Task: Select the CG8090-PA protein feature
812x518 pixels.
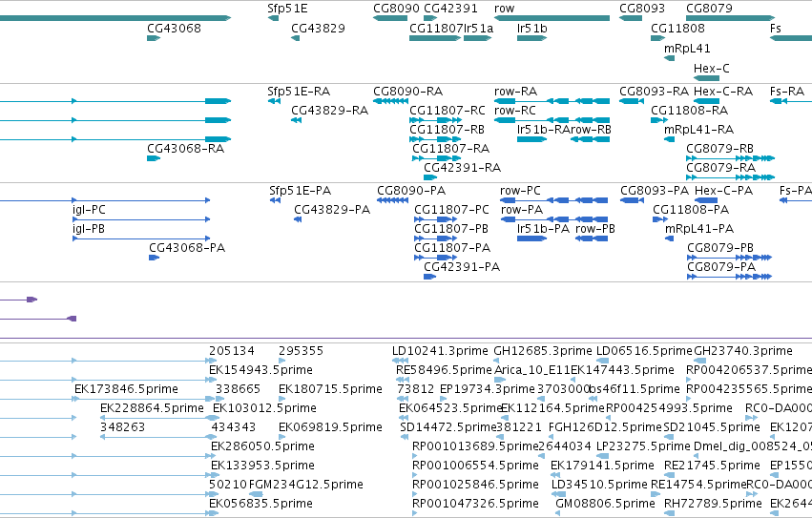Action: tap(411, 191)
